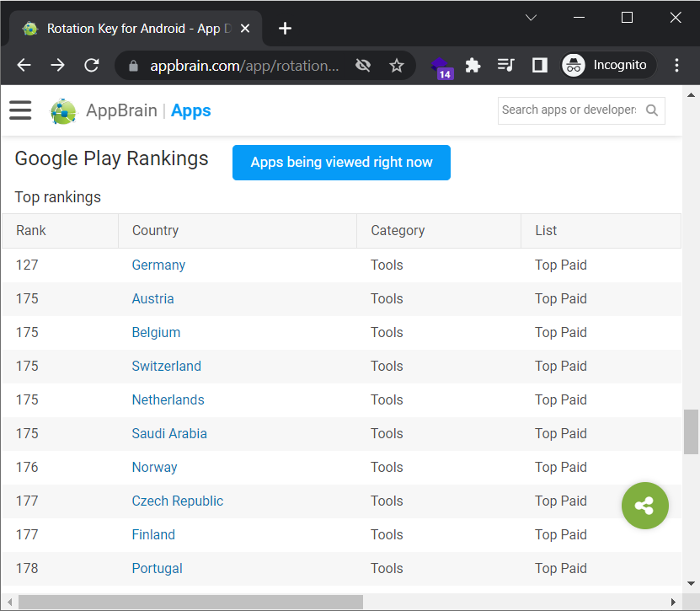
Task: Toggle the browser side panel
Action: coord(540,66)
